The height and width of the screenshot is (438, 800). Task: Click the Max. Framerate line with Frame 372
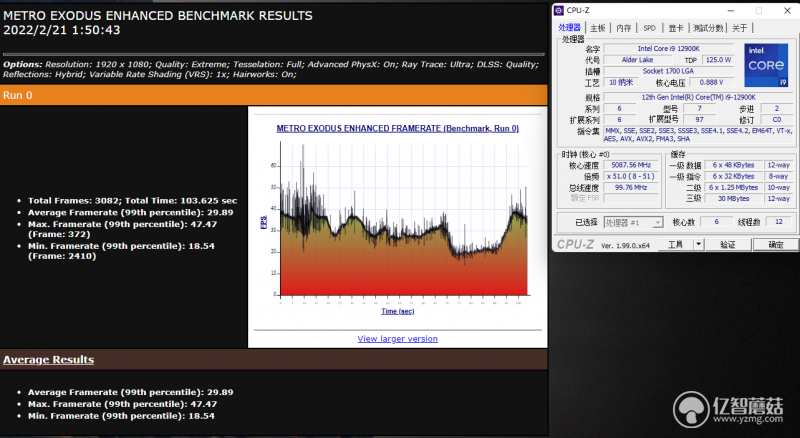click(122, 229)
